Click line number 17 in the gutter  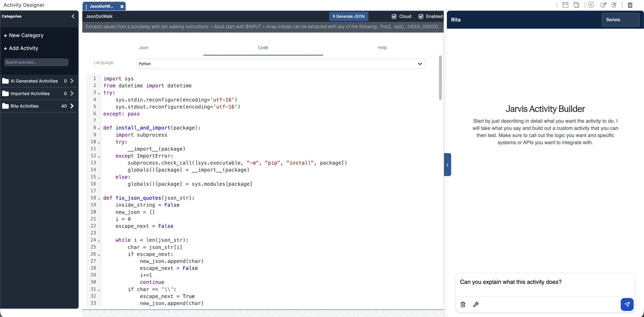(x=93, y=191)
